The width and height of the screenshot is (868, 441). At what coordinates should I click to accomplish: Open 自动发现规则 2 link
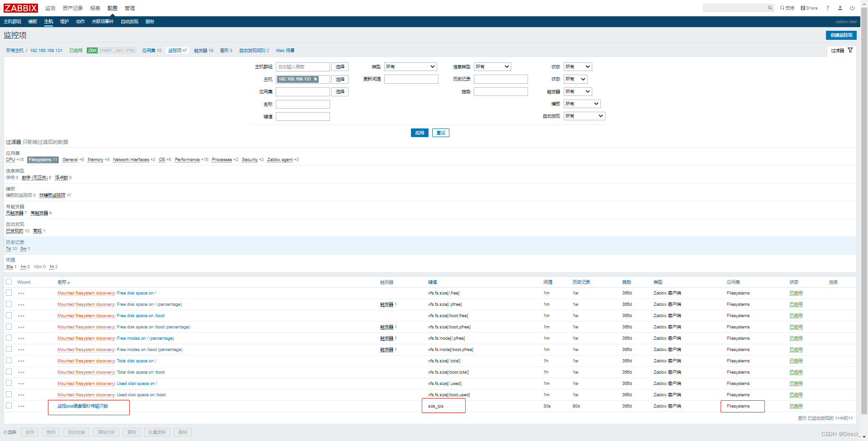tap(254, 51)
